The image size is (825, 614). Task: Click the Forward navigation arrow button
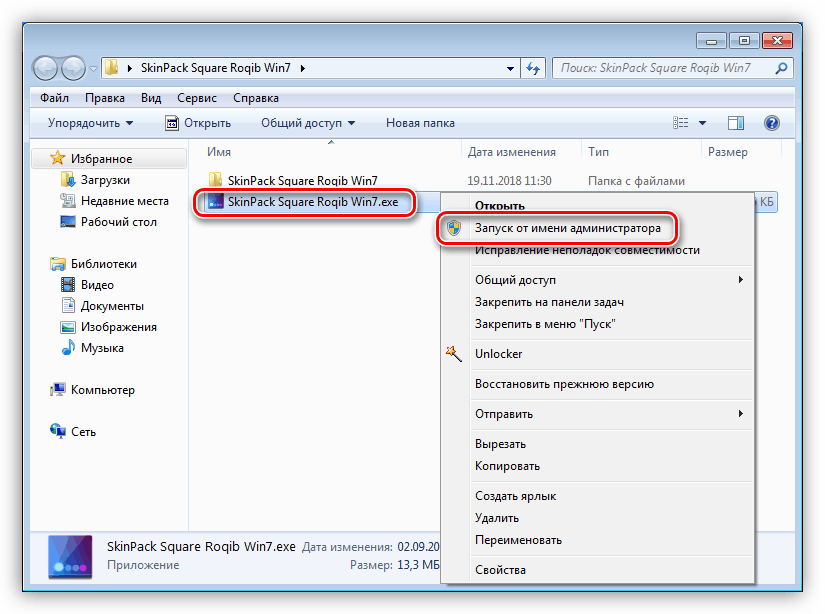pyautogui.click(x=73, y=68)
